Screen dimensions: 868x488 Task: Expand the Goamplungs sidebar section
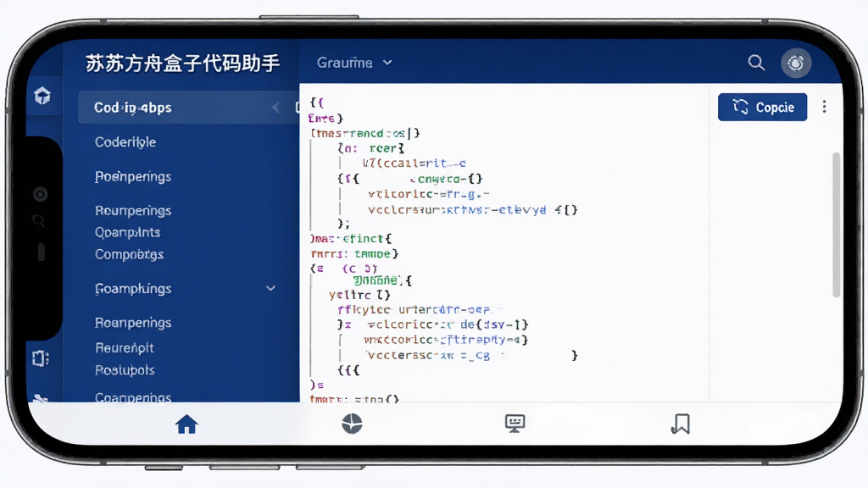coord(270,288)
